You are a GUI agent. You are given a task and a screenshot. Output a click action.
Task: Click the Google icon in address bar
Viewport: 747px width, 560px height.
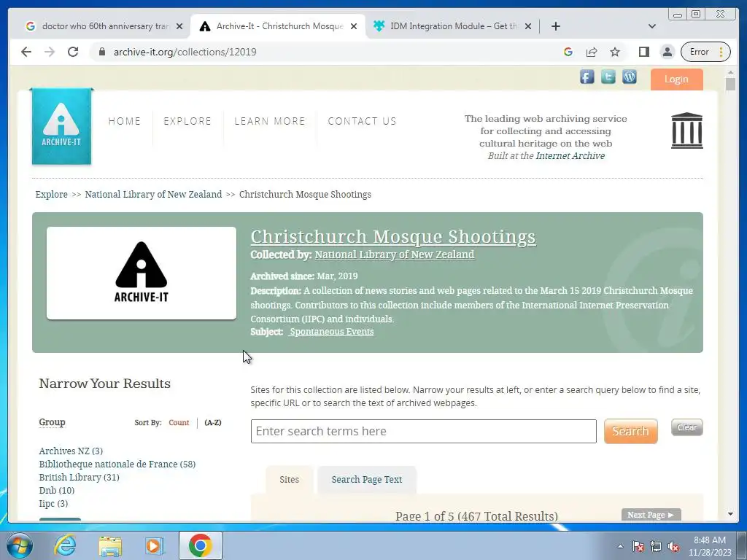coord(568,52)
